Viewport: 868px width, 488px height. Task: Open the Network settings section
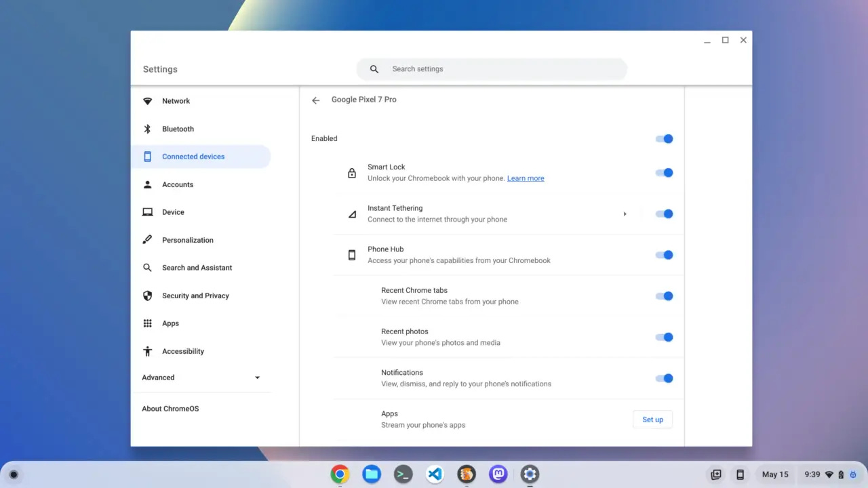tap(201, 101)
